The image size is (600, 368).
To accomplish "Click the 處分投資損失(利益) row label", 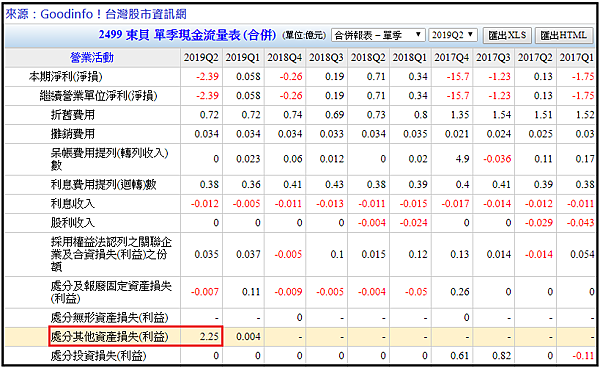I will click(x=98, y=356).
